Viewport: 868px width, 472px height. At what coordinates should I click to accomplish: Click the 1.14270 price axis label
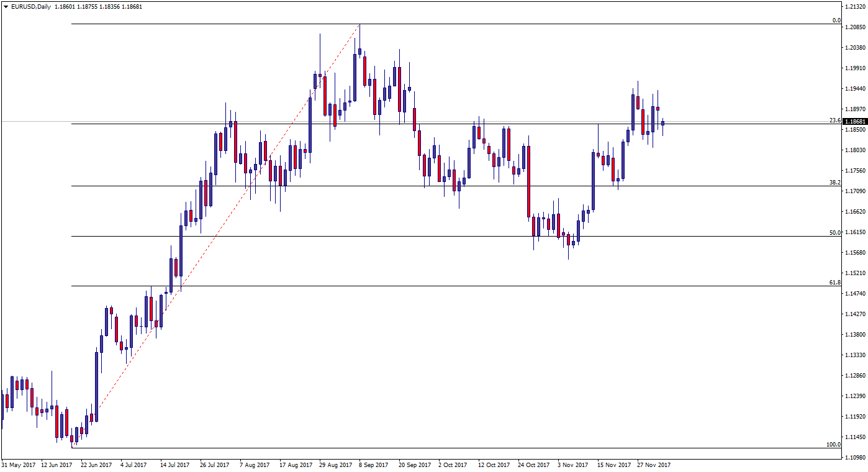coord(854,314)
